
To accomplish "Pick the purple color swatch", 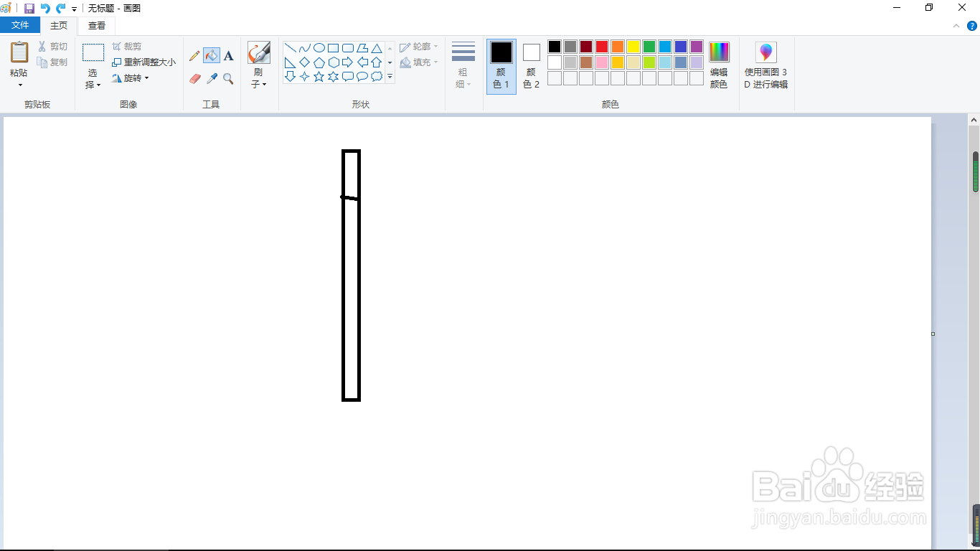I will 697,47.
